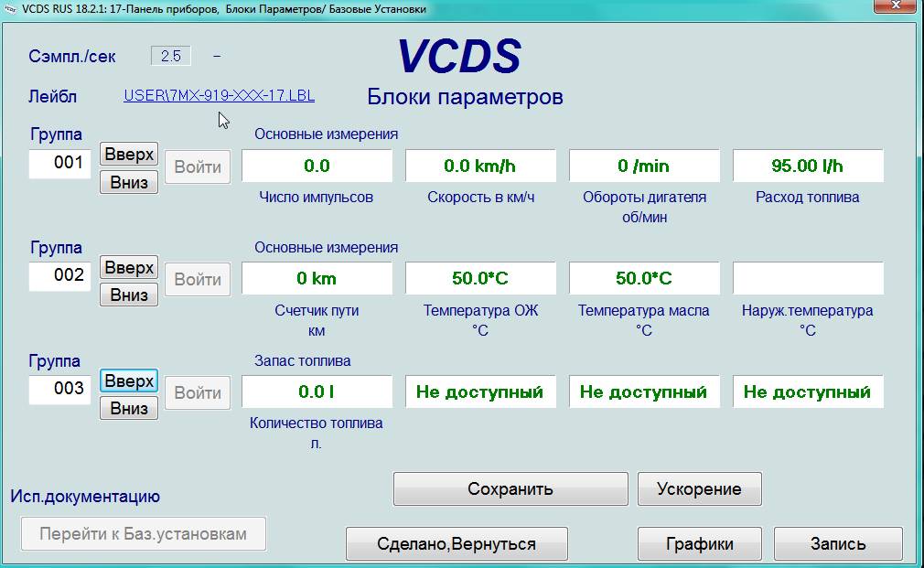
Task: Click the group 003 number input field
Action: (x=60, y=389)
